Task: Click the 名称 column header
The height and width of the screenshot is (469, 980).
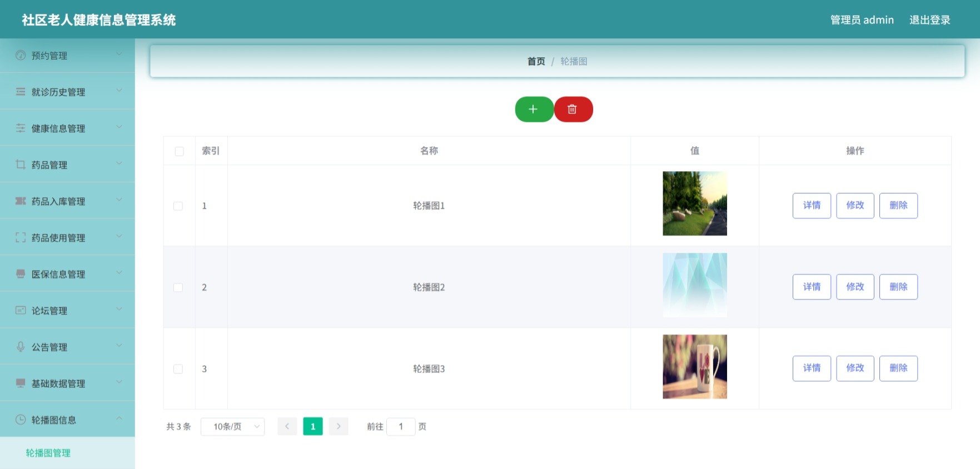Action: coord(429,151)
